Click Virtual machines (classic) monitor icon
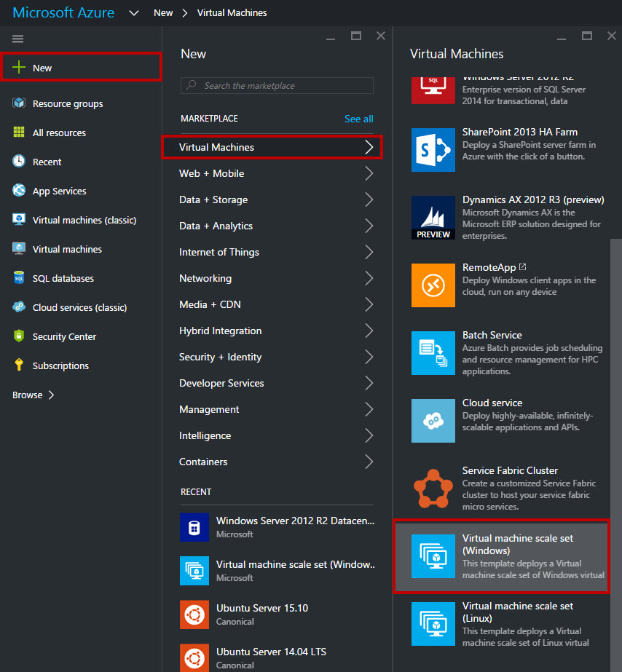This screenshot has height=672, width=622. (x=19, y=219)
